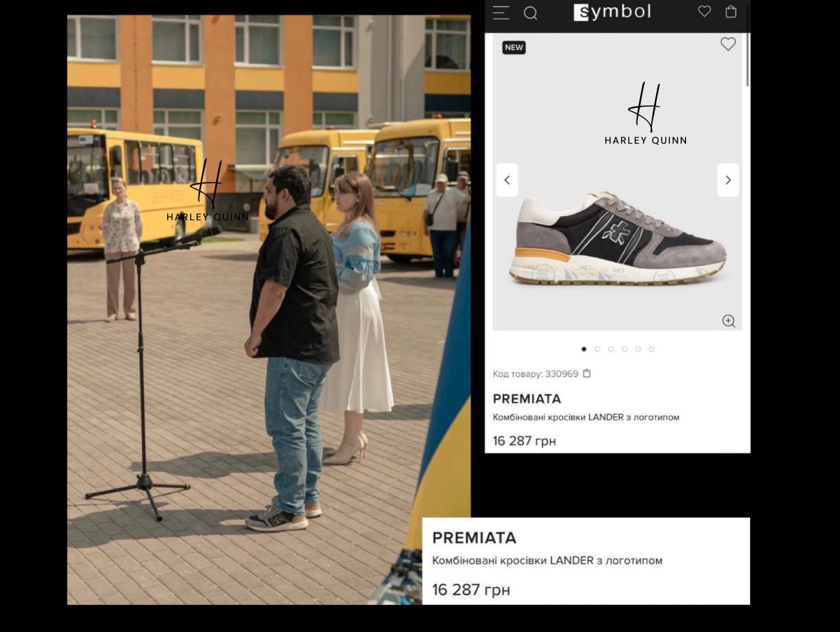This screenshot has width=840, height=632.
Task: Click the NEW badge on product image
Action: pos(514,47)
